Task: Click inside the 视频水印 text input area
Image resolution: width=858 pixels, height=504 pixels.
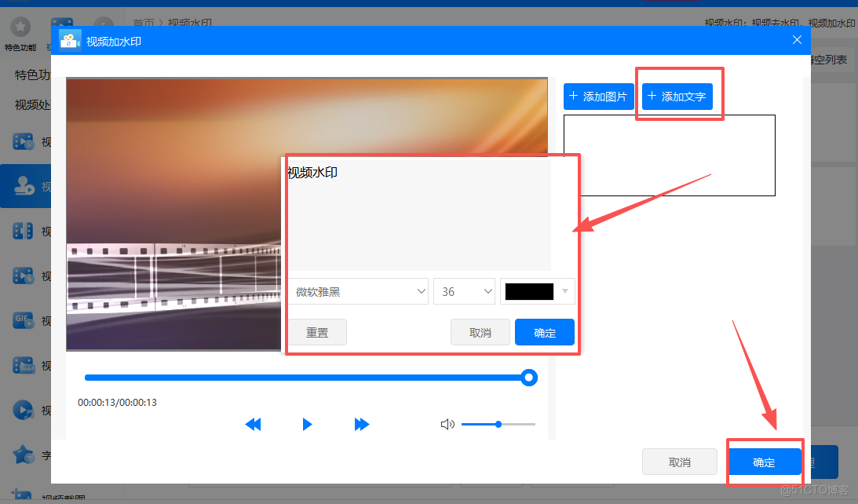Action: [x=418, y=214]
